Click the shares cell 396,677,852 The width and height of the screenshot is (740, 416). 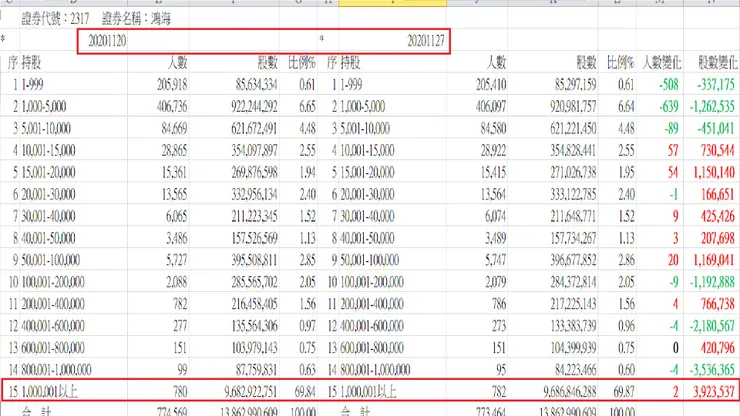(x=573, y=260)
